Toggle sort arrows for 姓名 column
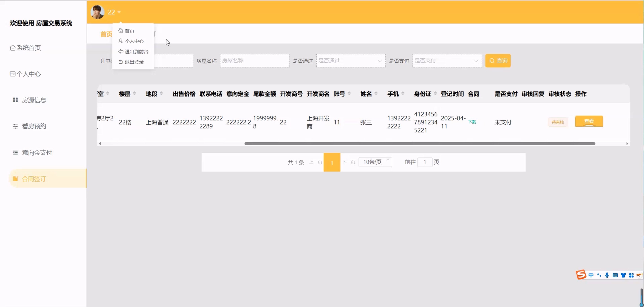This screenshot has height=307, width=644. 376,94
